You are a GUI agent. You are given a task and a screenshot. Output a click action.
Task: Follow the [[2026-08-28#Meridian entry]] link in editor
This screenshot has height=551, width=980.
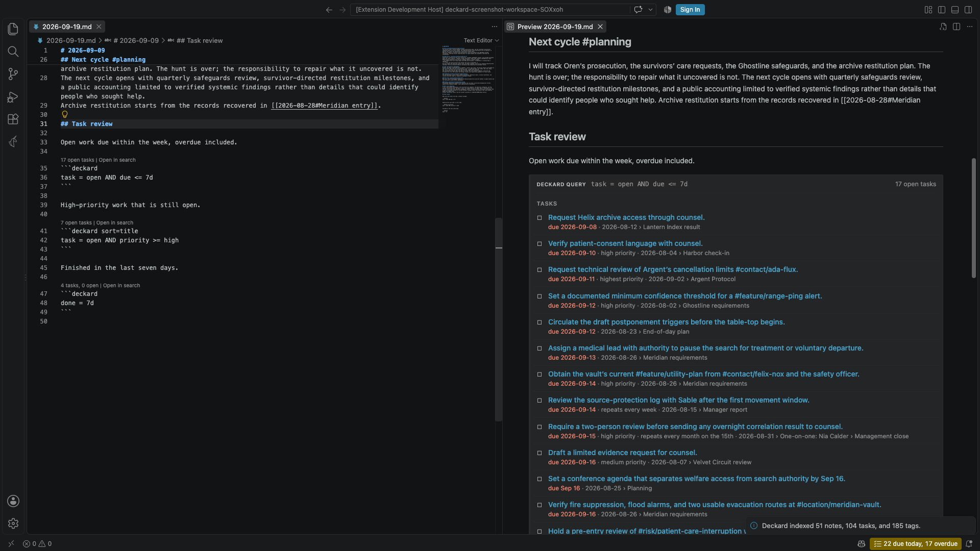[324, 106]
